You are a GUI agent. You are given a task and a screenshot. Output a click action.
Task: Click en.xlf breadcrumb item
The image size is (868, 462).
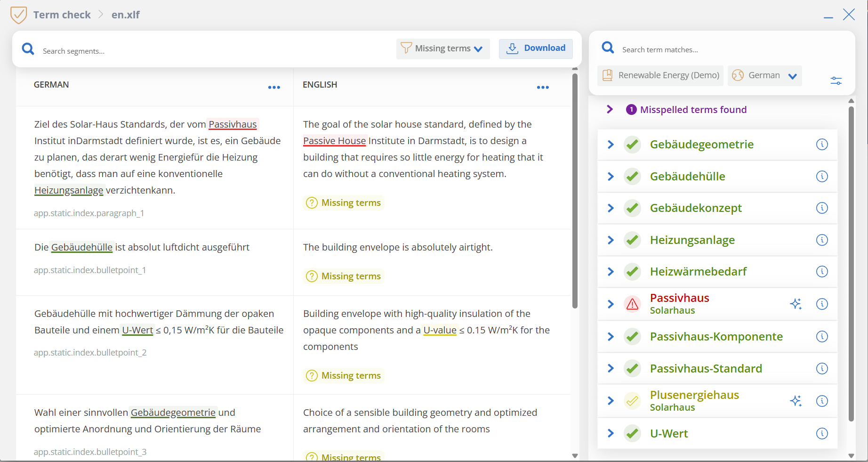point(126,15)
